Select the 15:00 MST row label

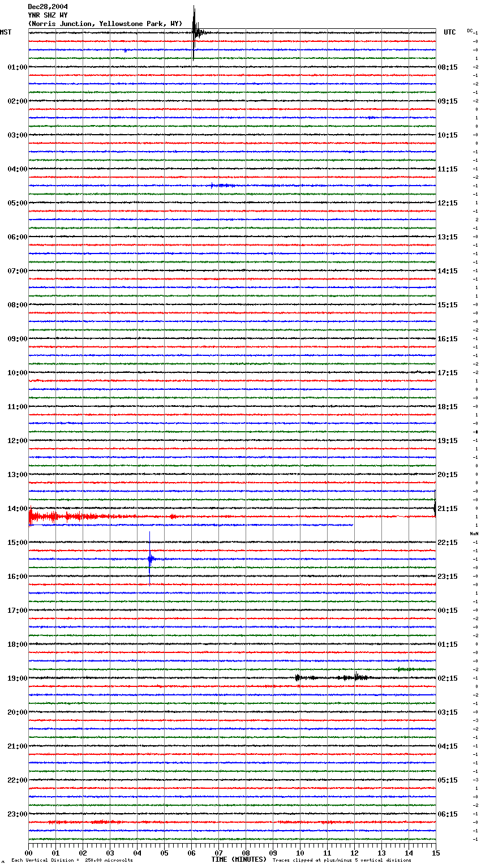coord(17,543)
